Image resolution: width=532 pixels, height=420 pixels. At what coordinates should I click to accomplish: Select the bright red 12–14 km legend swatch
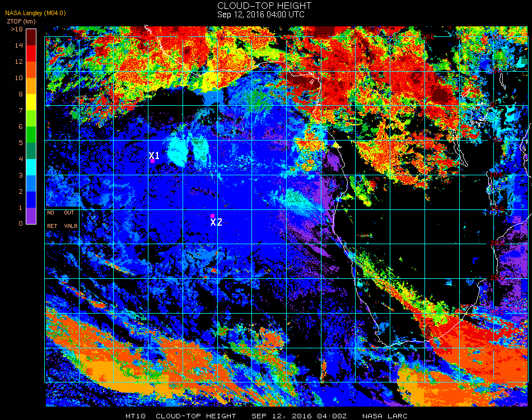tap(31, 53)
